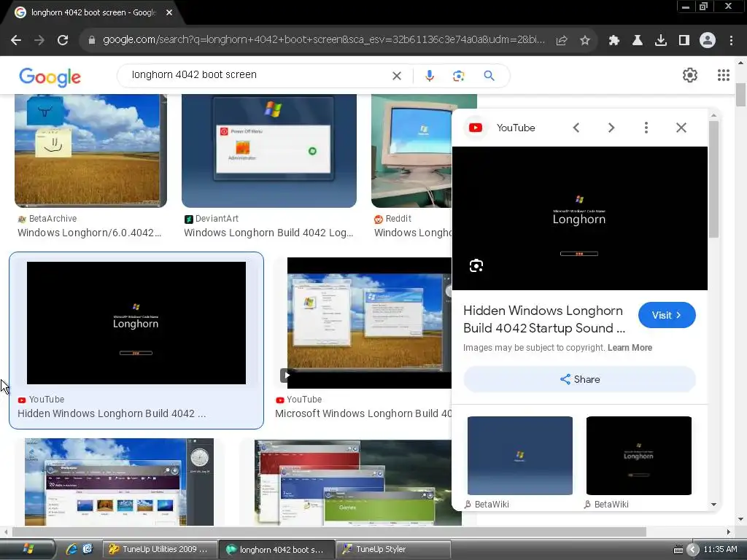
Task: Clear the search box with X
Action: click(396, 76)
